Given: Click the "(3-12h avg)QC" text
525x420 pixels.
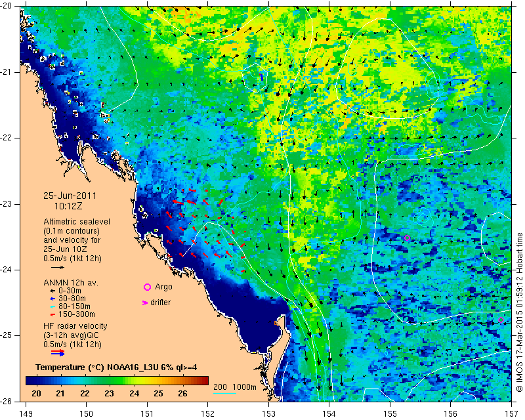Looking at the screenshot, I should [x=71, y=335].
